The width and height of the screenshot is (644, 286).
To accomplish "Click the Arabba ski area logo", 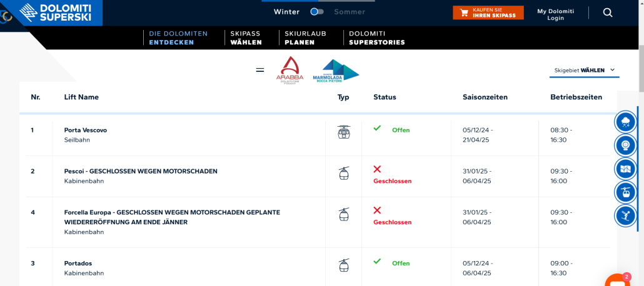I will (289, 71).
